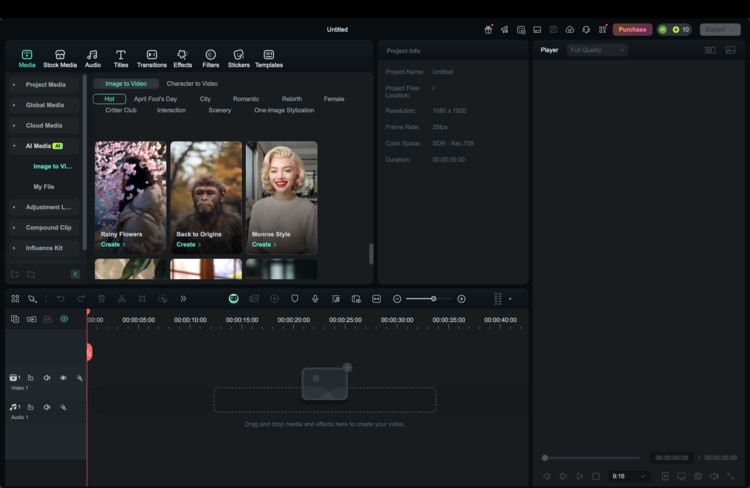Viewport: 750px width, 488px height.
Task: Click the timeline marker shield icon
Action: click(x=295, y=299)
